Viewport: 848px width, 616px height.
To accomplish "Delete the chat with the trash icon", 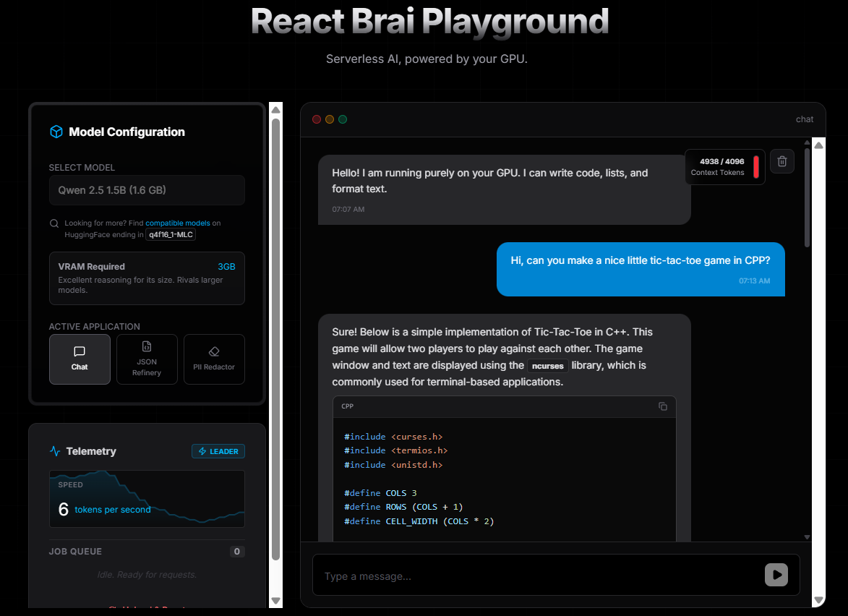I will point(781,161).
